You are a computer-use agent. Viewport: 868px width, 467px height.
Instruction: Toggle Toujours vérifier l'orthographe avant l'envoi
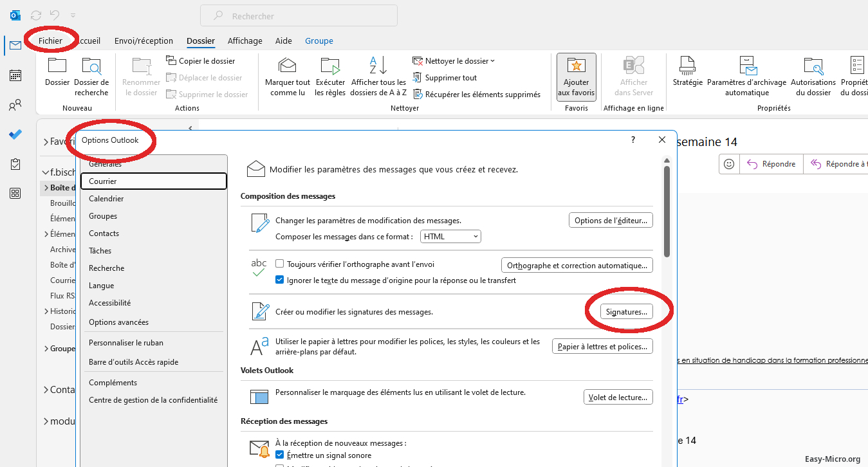coord(280,264)
